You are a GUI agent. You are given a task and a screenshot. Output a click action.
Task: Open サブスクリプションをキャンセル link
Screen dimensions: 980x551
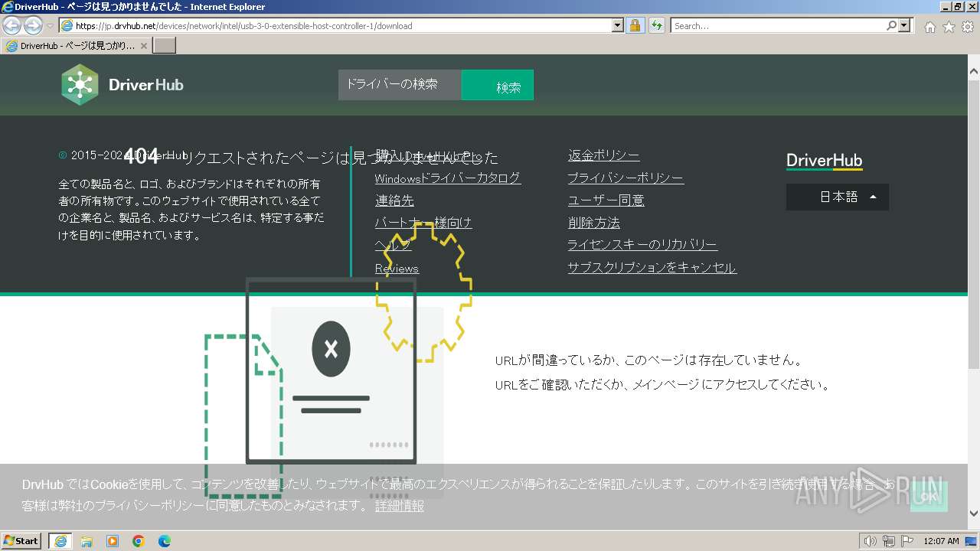(652, 268)
